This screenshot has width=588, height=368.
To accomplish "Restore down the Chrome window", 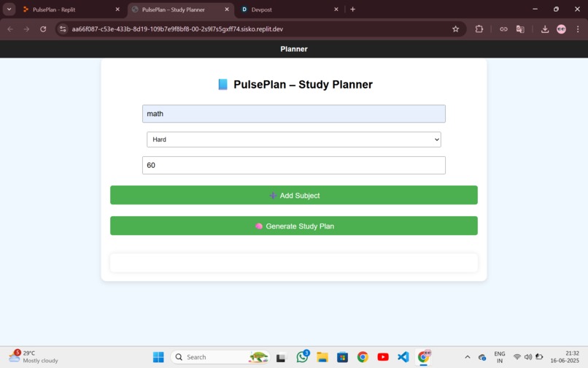I will point(556,9).
